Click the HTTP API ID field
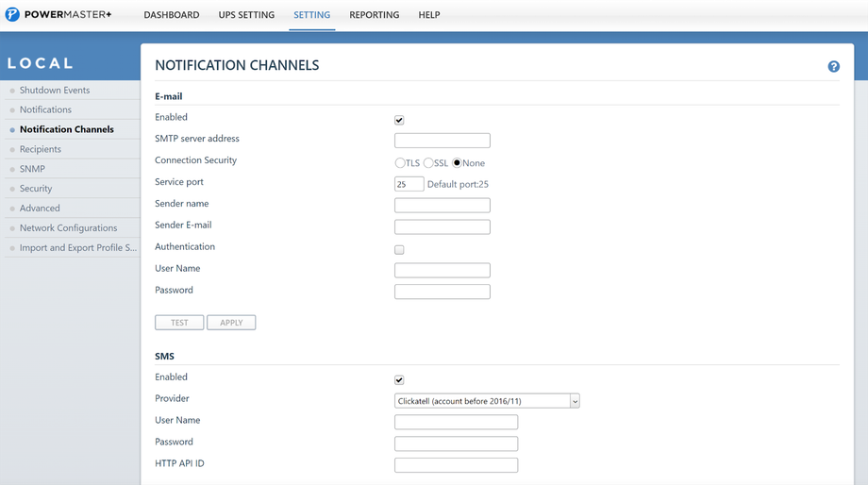Viewport: 868px width, 485px height. [x=456, y=465]
